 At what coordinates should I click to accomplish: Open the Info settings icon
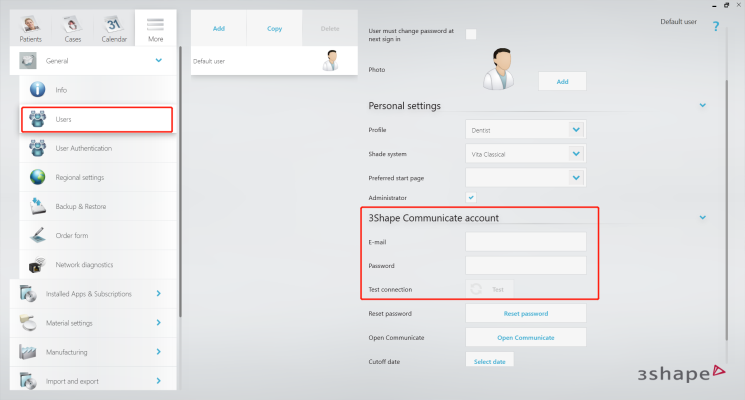tap(38, 89)
